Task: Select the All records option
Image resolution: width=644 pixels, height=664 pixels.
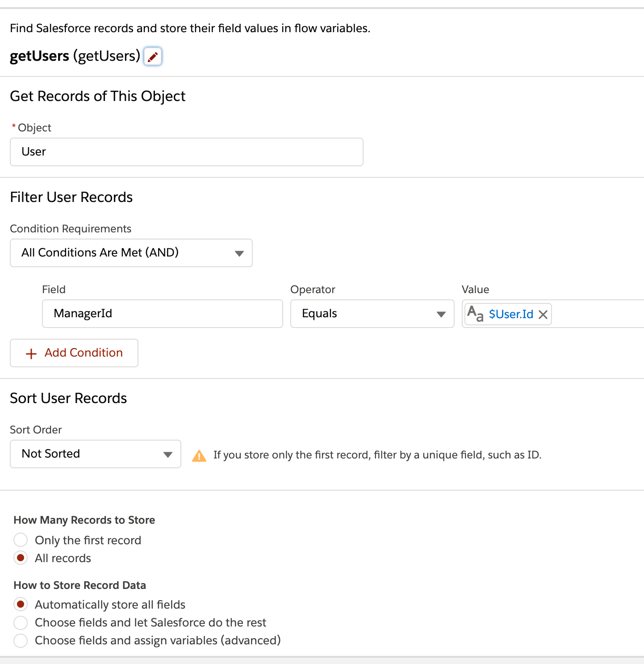Action: point(21,558)
